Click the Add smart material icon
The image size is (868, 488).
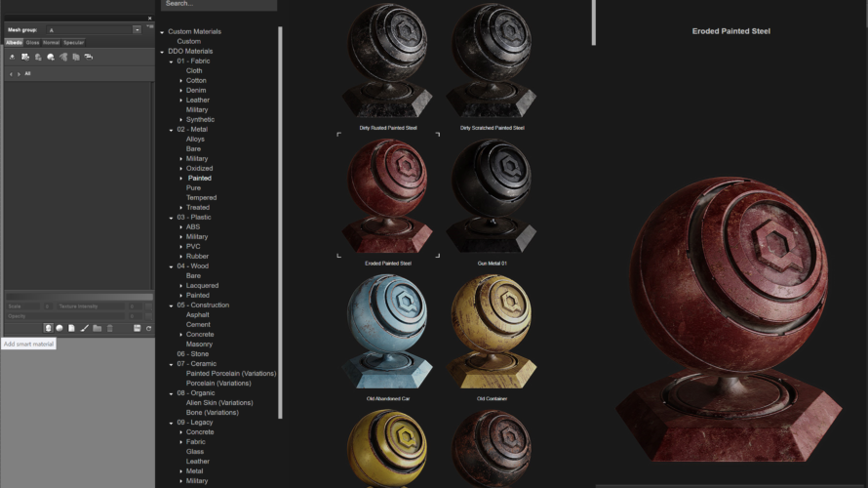coord(48,329)
